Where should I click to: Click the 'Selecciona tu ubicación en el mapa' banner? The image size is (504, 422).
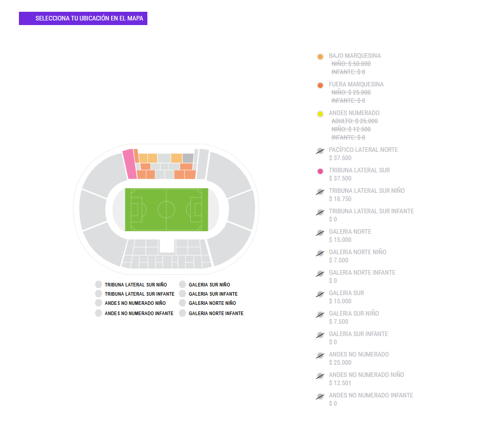click(x=83, y=18)
